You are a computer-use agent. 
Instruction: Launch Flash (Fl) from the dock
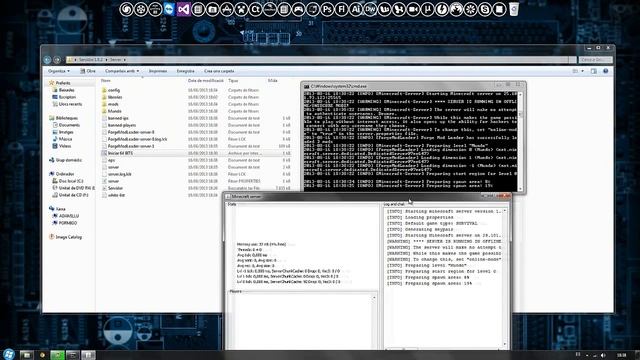click(341, 9)
